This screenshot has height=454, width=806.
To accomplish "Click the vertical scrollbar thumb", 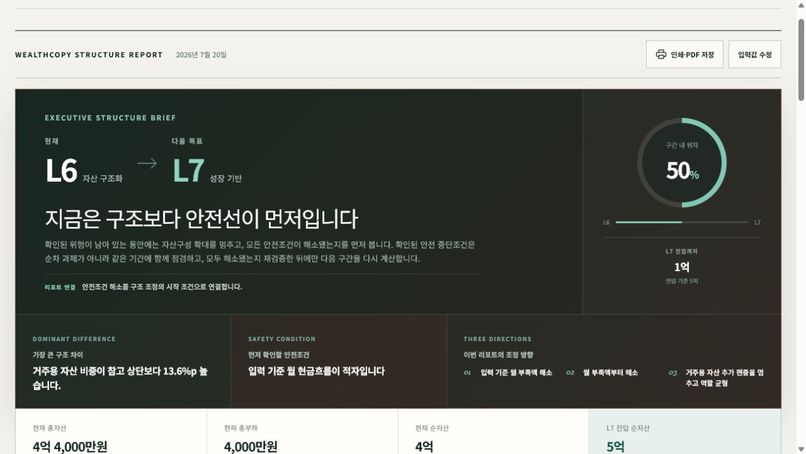I will (801, 60).
